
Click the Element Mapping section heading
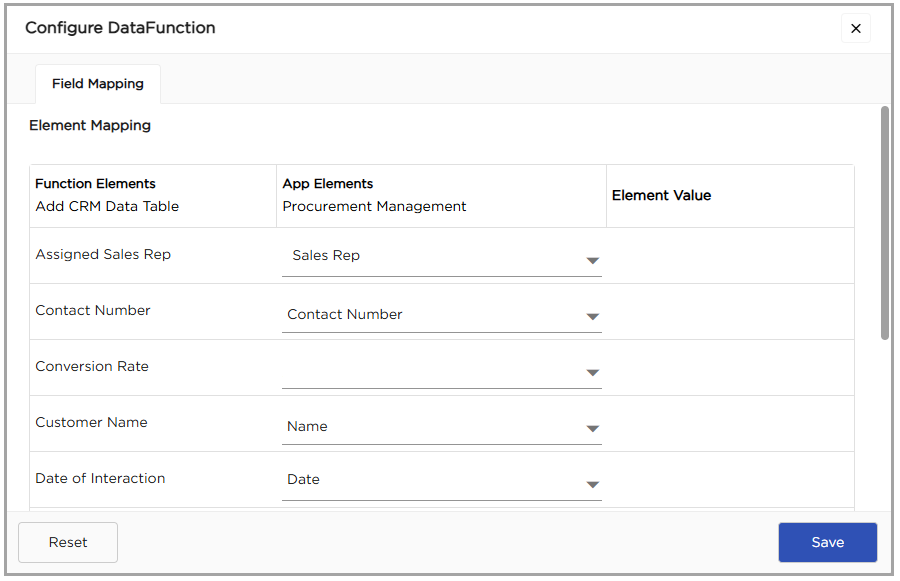pos(90,126)
